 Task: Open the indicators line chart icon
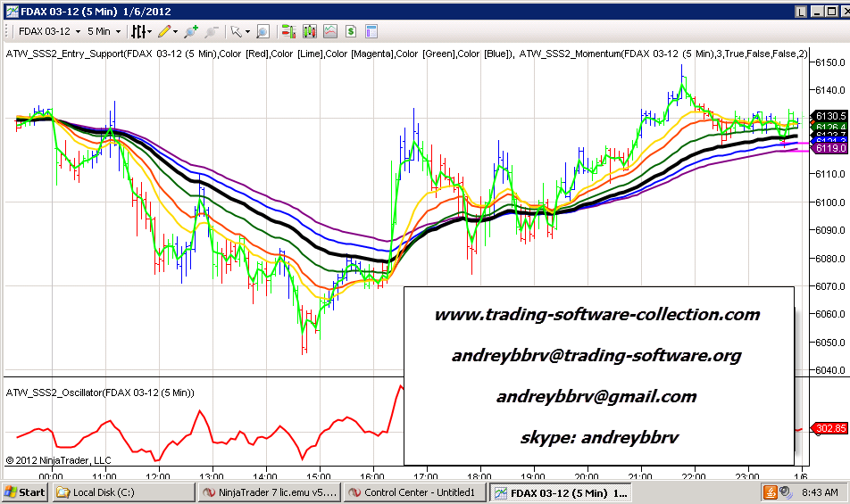pyautogui.click(x=330, y=31)
